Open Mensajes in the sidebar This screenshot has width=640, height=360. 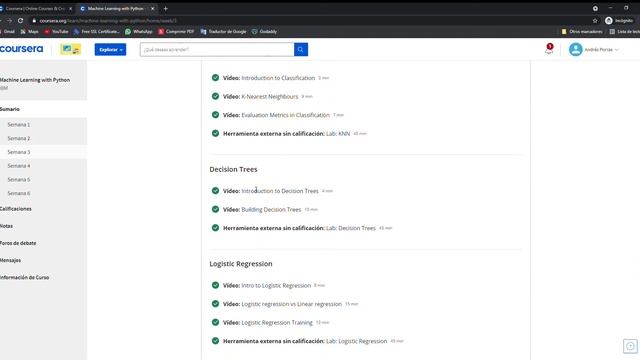(10, 260)
